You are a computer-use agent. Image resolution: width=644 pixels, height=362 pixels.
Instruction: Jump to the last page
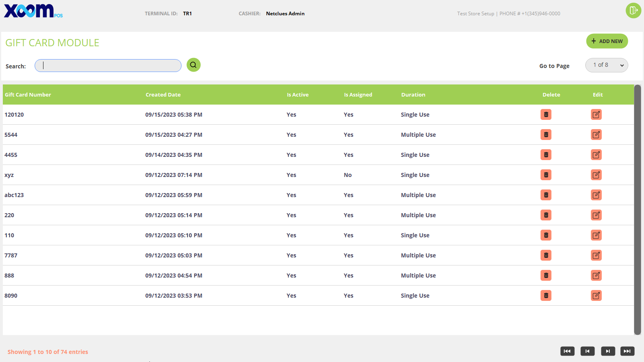[627, 351]
